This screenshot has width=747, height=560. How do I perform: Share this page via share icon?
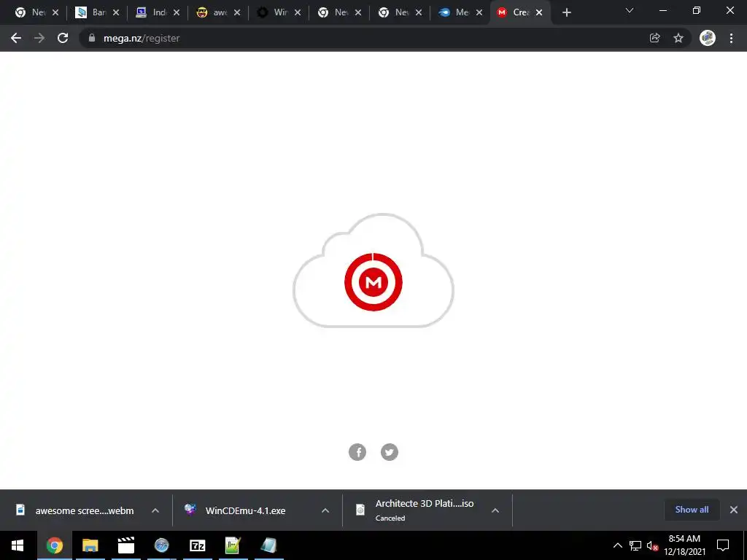tap(654, 38)
